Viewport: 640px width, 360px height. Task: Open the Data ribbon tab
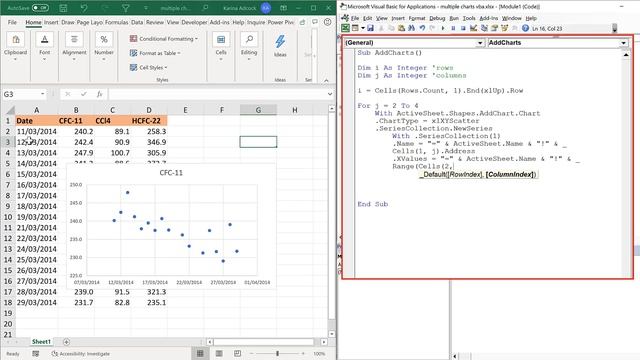[137, 22]
